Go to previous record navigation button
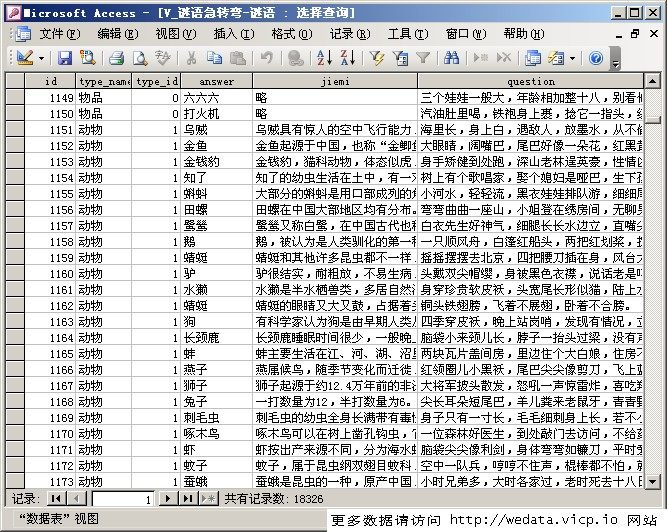The height and width of the screenshot is (532, 667). point(77,498)
